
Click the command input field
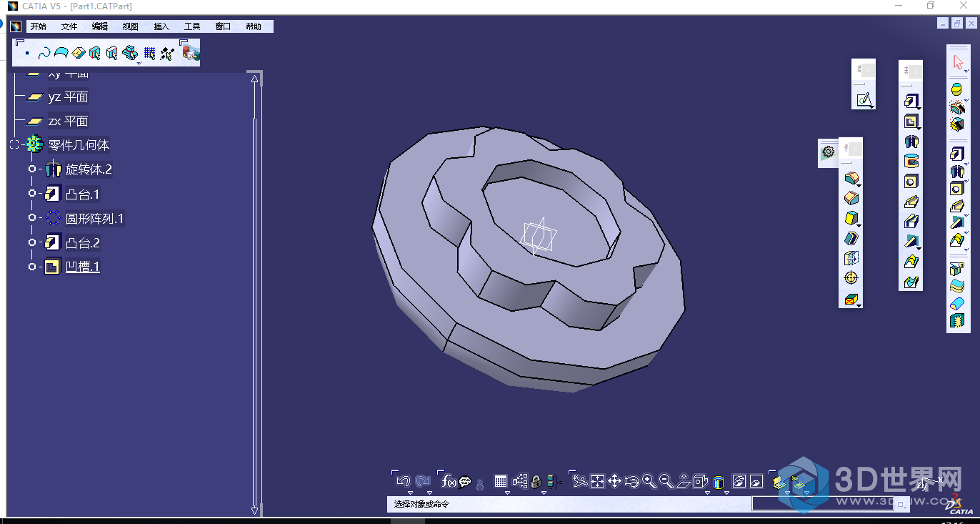tap(823, 503)
